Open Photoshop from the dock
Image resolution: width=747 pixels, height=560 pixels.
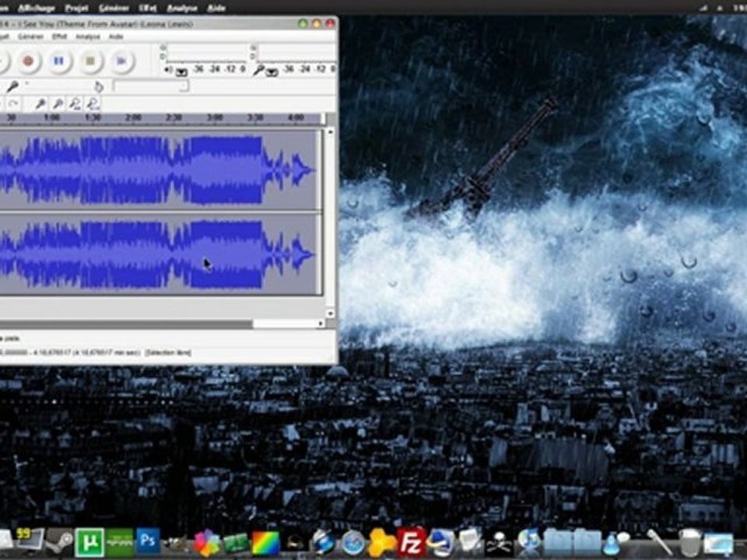pyautogui.click(x=148, y=541)
